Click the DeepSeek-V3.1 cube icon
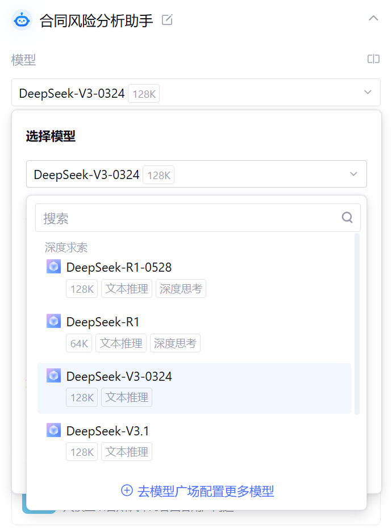392x532 pixels. click(53, 430)
